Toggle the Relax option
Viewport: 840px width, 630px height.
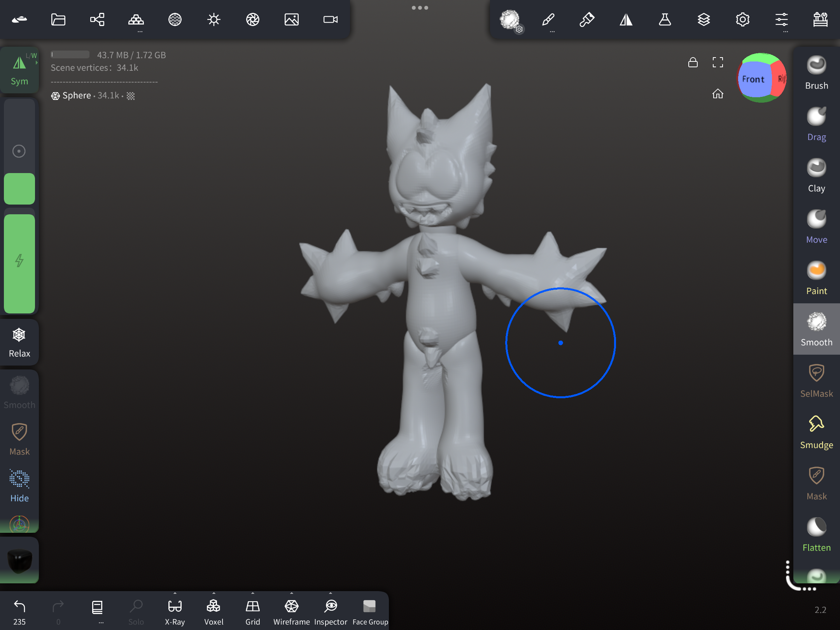pyautogui.click(x=19, y=342)
